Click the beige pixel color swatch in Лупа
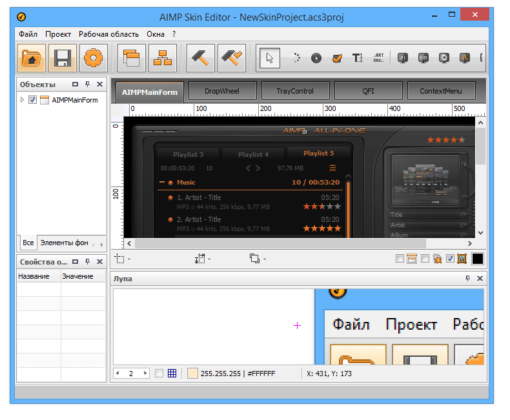The image size is (510, 420). click(x=192, y=373)
